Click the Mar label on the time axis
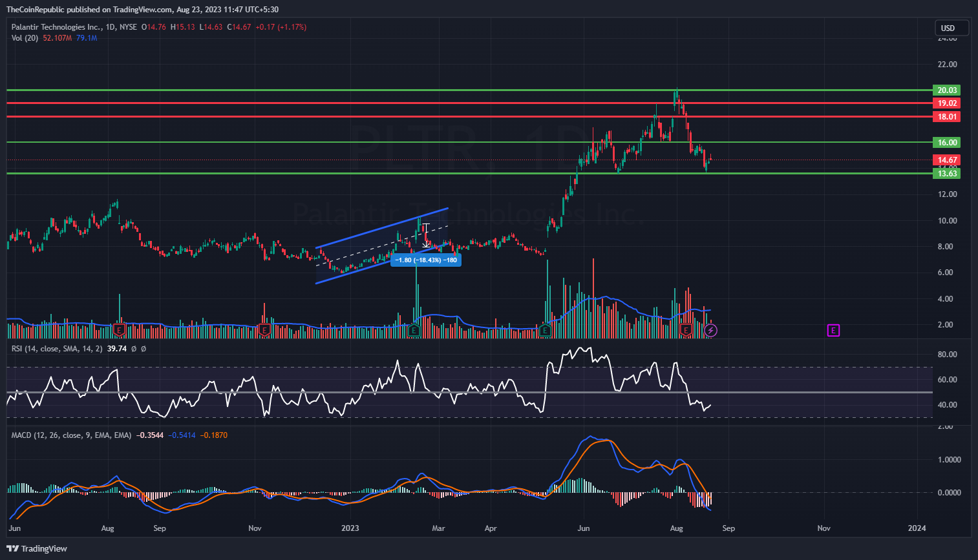 point(438,528)
